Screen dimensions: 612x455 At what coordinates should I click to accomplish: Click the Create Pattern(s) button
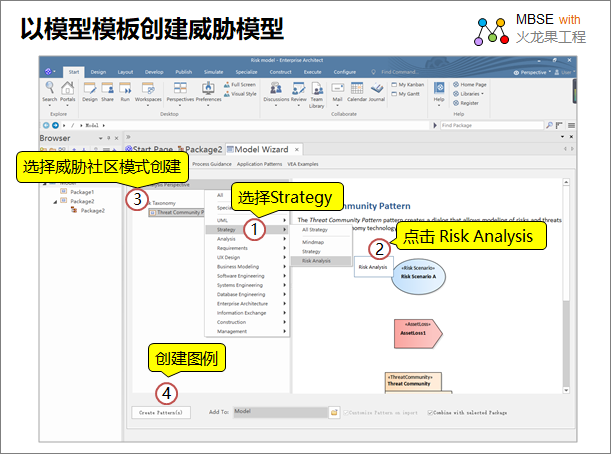tap(161, 412)
